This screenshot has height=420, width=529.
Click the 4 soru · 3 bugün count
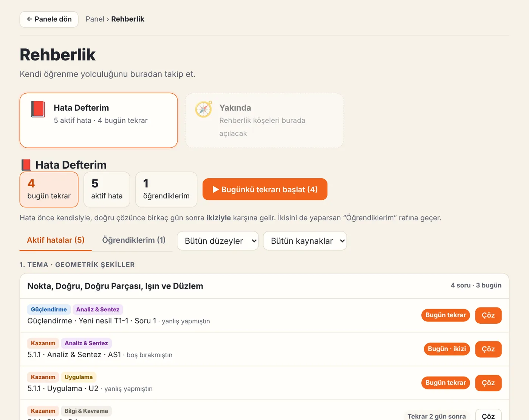click(x=476, y=286)
